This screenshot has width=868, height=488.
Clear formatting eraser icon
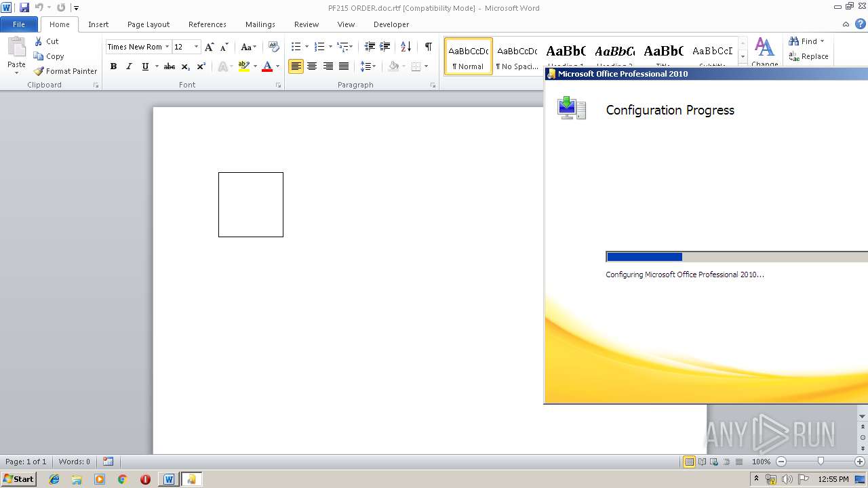click(x=274, y=47)
